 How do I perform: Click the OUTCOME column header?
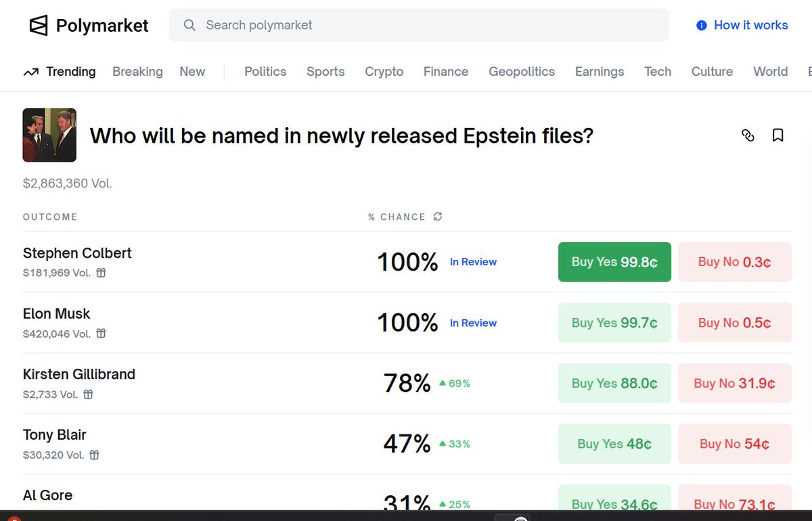50,217
